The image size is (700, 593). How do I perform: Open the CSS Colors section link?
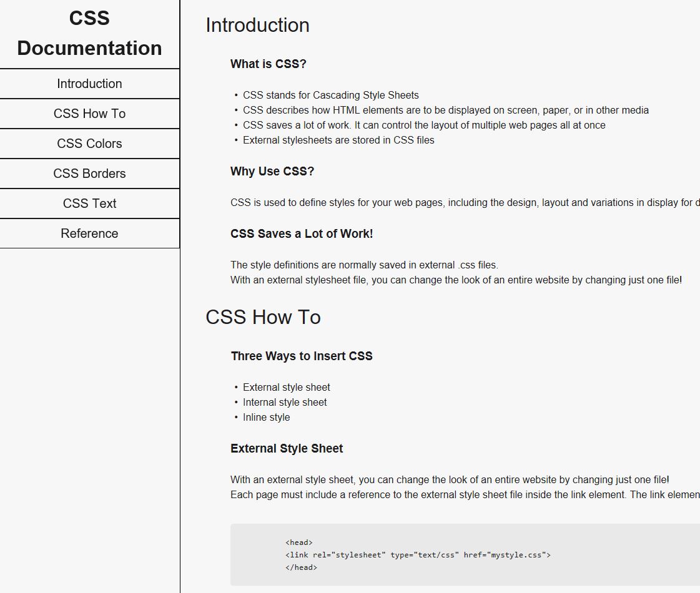pyautogui.click(x=89, y=144)
